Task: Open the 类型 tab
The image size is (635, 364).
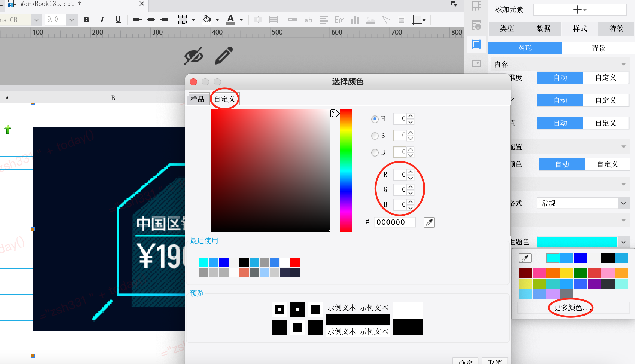Action: [507, 29]
